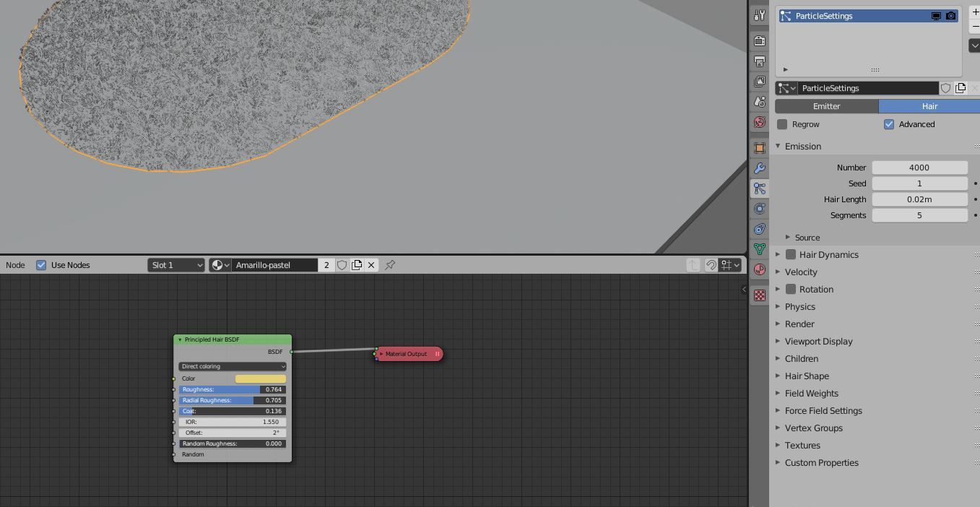The width and height of the screenshot is (980, 507).
Task: Expand the Custom Properties panel
Action: point(821,462)
